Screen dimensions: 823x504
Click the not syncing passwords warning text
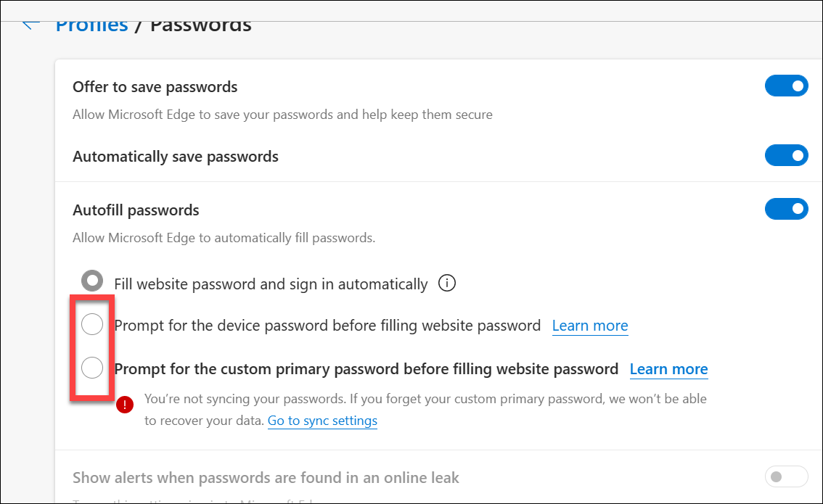[x=425, y=399]
